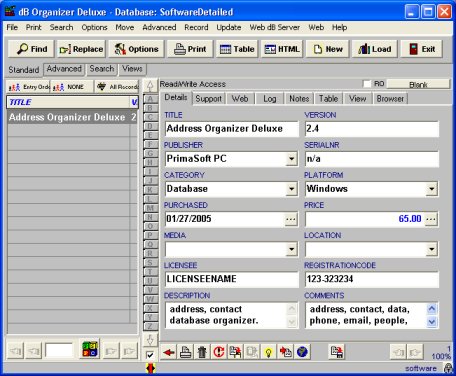Click the Entry Order sort button
The height and width of the screenshot is (376, 456).
tap(28, 87)
